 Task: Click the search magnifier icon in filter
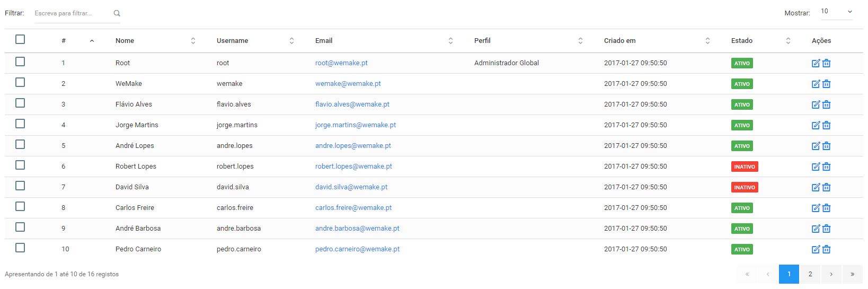(117, 13)
